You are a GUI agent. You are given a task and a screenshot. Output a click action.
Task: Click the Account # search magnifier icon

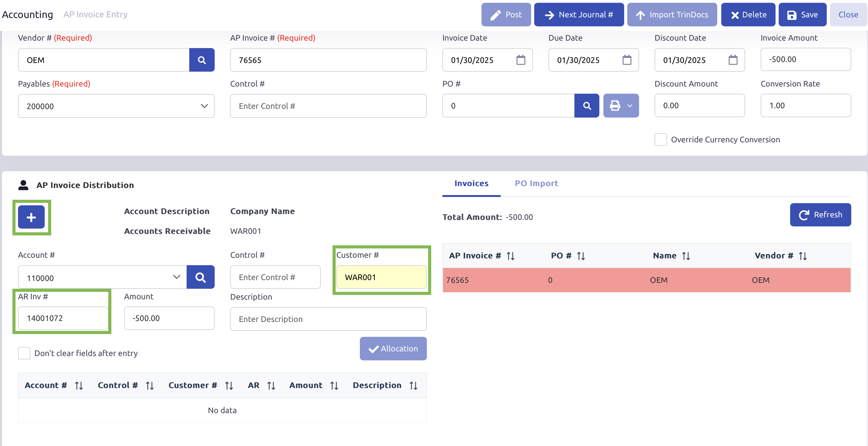[x=200, y=277]
